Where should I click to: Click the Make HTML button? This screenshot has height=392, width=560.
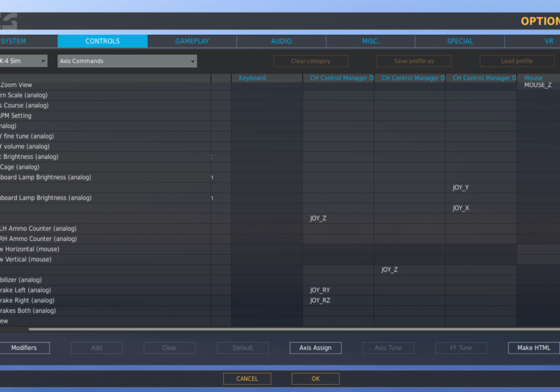533,348
